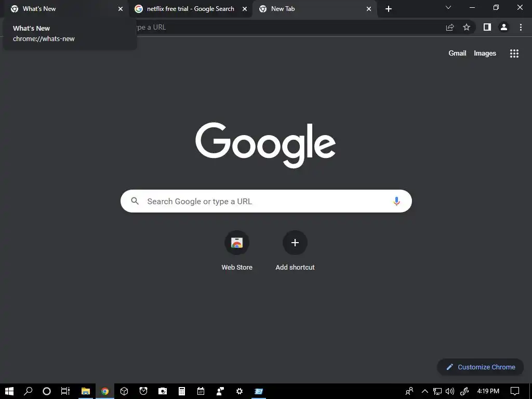The image size is (532, 399).
Task: Open a new tab with plus button
Action: tap(389, 9)
